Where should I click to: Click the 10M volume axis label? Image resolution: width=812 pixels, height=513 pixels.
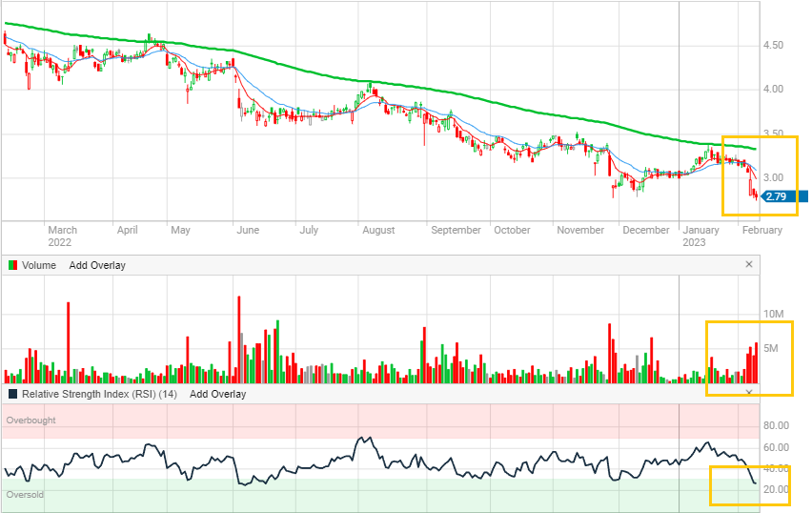[773, 315]
